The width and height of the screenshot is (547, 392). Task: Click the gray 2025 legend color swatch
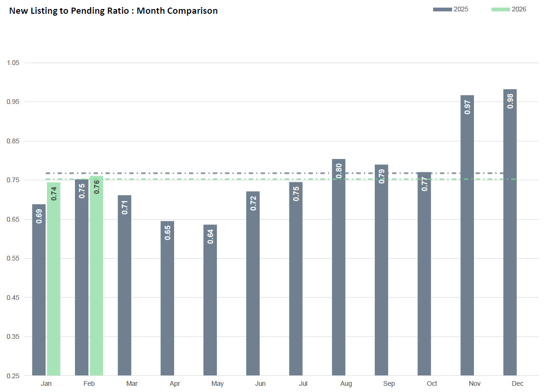442,9
